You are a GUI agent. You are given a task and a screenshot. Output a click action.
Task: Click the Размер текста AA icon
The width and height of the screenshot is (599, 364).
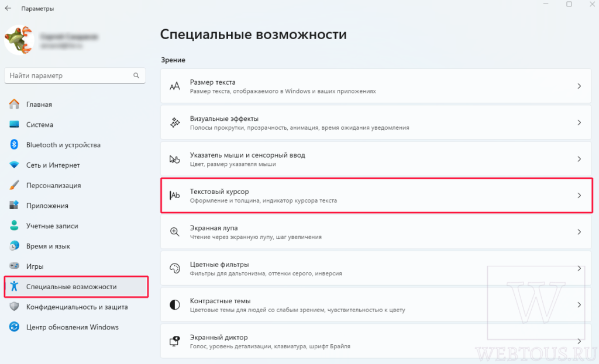tap(174, 86)
